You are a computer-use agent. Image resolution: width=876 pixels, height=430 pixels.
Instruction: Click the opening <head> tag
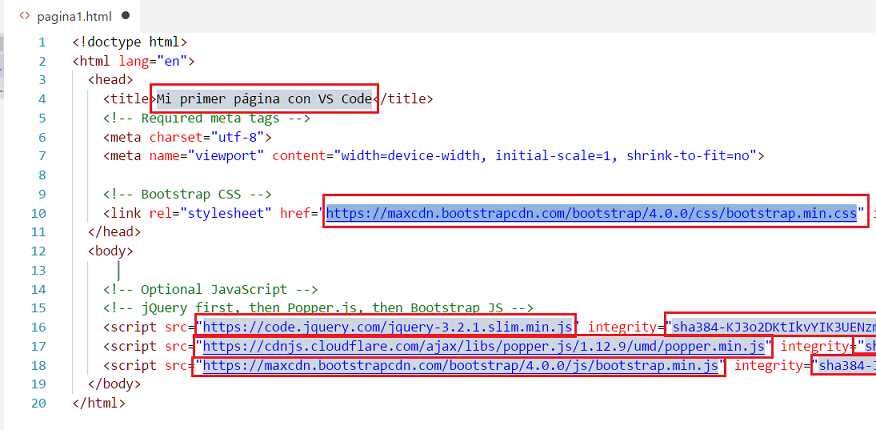pos(111,80)
